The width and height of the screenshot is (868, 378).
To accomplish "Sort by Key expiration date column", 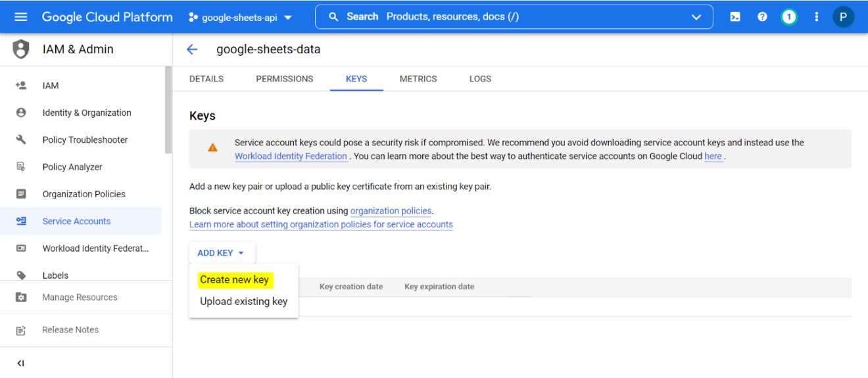I will click(439, 287).
